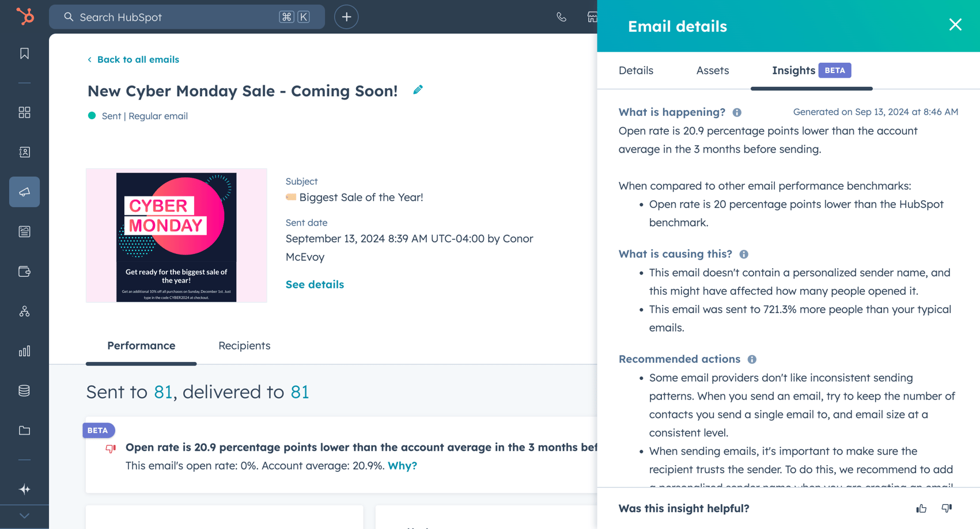The width and height of the screenshot is (980, 529).
Task: Click the pencil icon to edit email name
Action: coord(418,90)
